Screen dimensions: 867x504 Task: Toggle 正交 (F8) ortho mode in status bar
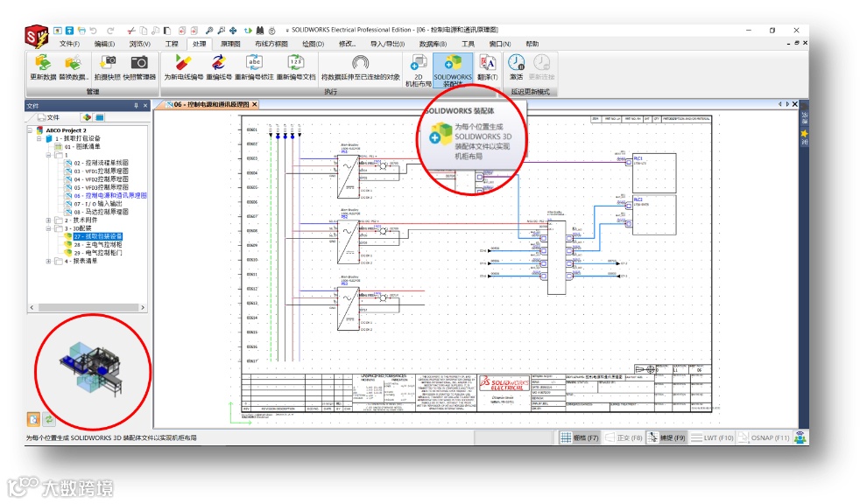tap(624, 437)
